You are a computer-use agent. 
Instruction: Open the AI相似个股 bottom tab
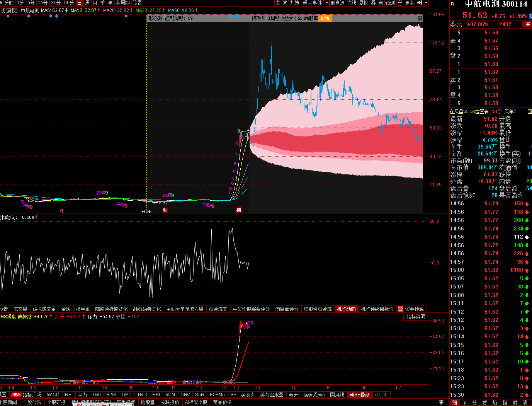click(196, 402)
